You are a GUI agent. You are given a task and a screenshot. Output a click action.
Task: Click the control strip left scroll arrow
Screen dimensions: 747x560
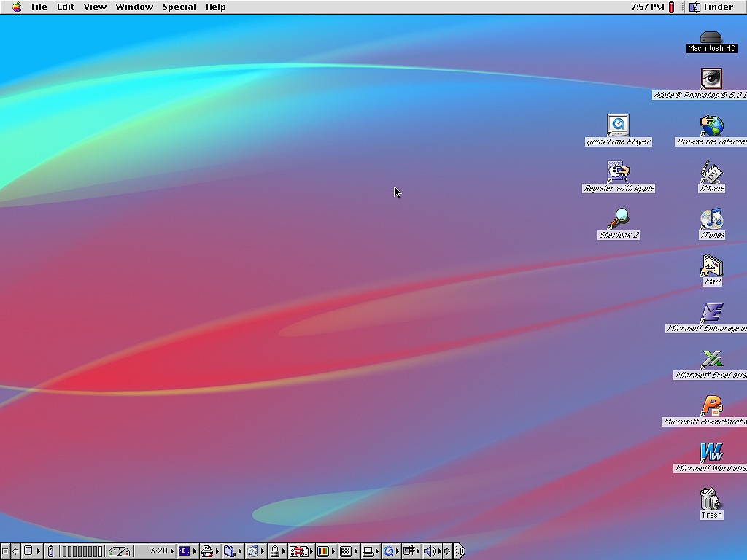(x=15, y=551)
